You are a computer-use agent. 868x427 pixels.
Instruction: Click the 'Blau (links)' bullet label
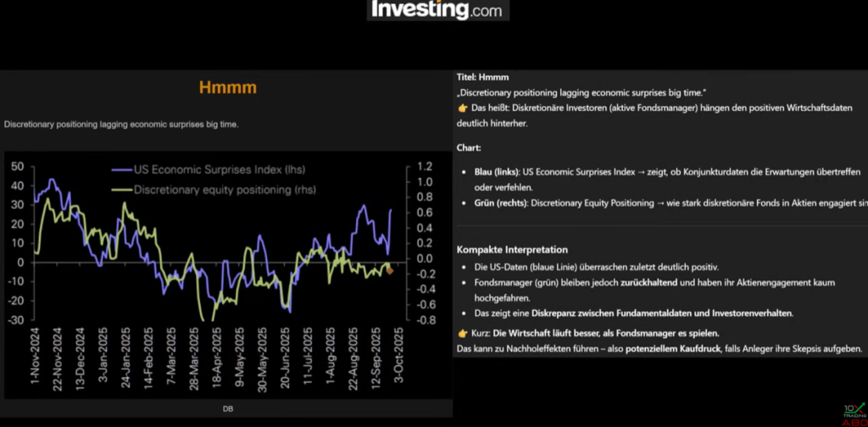(496, 172)
